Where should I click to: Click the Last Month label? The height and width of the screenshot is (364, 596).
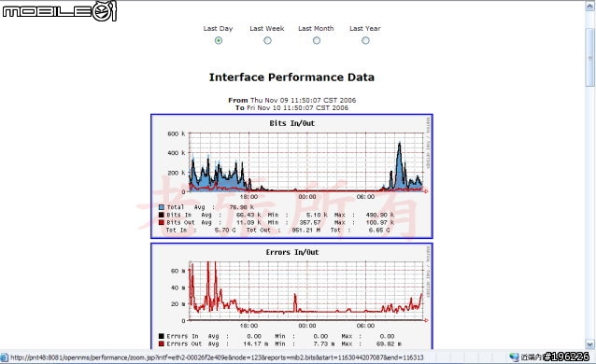coord(316,29)
